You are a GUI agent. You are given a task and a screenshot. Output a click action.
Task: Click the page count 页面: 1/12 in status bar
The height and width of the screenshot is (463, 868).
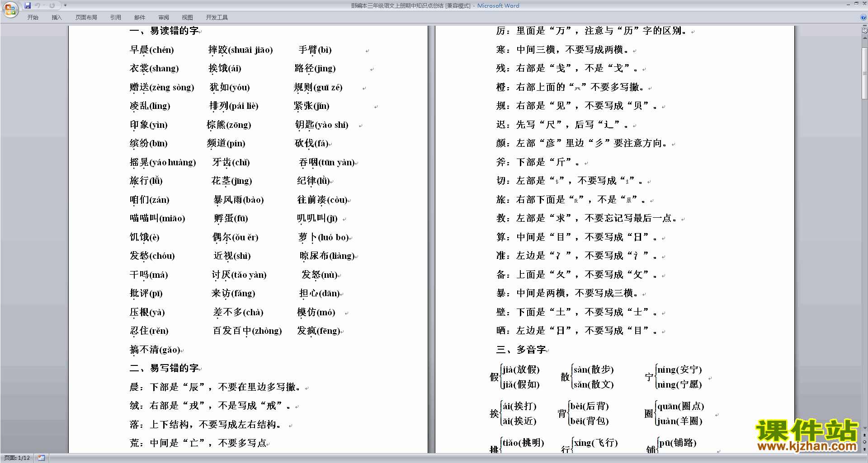(x=17, y=458)
